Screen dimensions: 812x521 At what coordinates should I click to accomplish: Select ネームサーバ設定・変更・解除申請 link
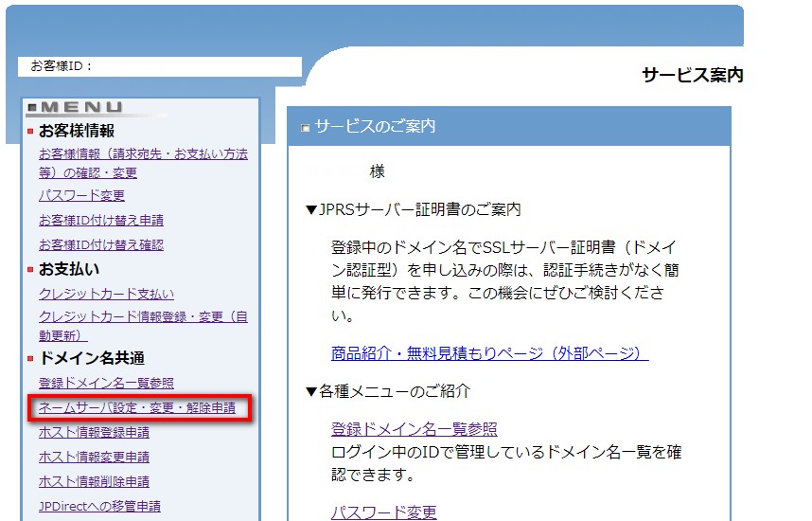point(137,407)
